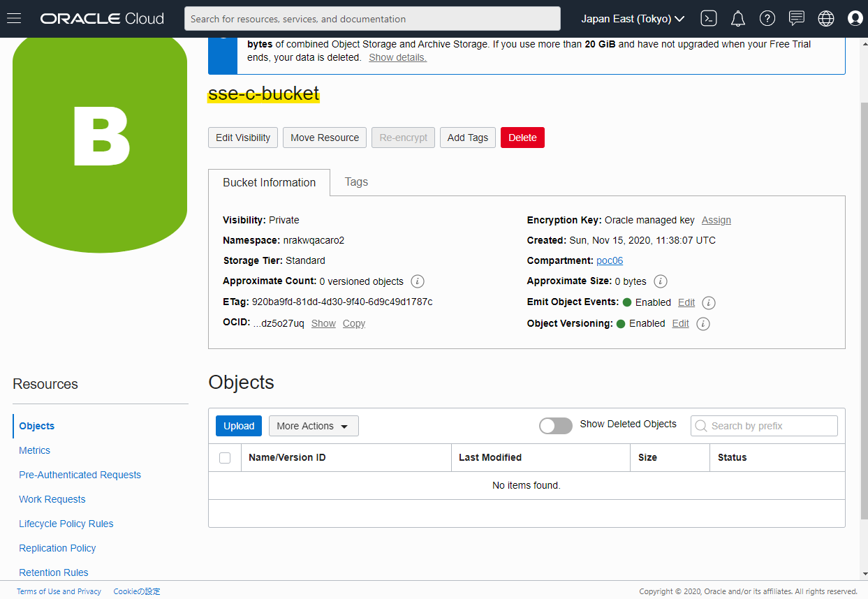Screen dimensions: 868x599
Task: Open the hamburger navigation menu
Action: 14,19
